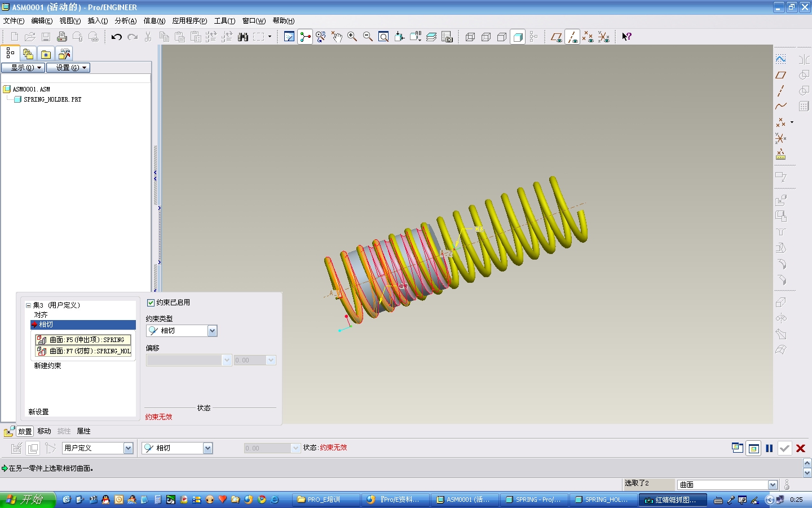The image size is (812, 508).
Task: Switch display to Wireframe mode
Action: (470, 37)
